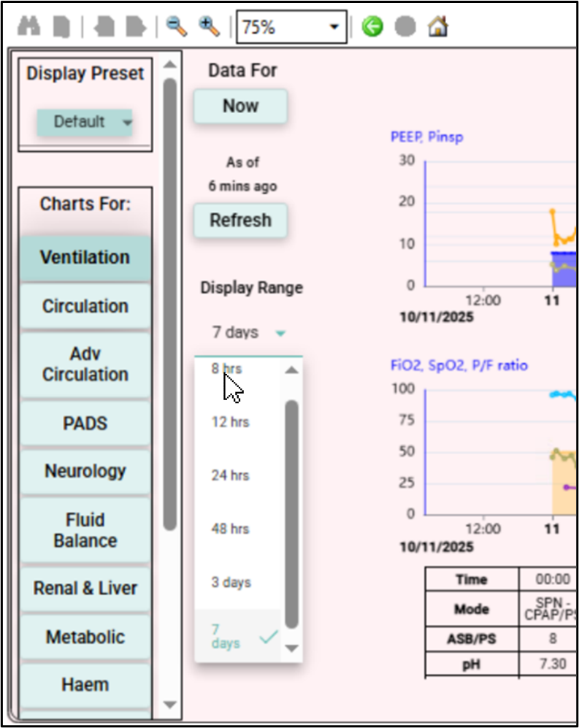The width and height of the screenshot is (579, 728).
Task: Click the Refresh button
Action: coord(240,221)
